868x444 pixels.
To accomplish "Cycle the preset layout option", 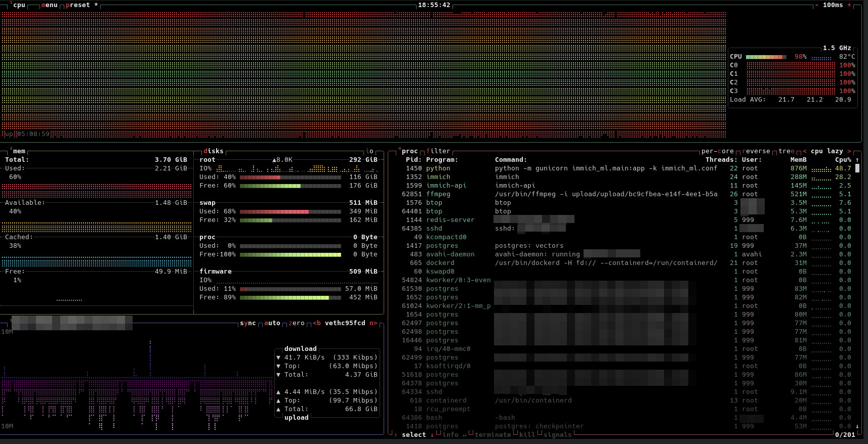I will click(x=78, y=5).
